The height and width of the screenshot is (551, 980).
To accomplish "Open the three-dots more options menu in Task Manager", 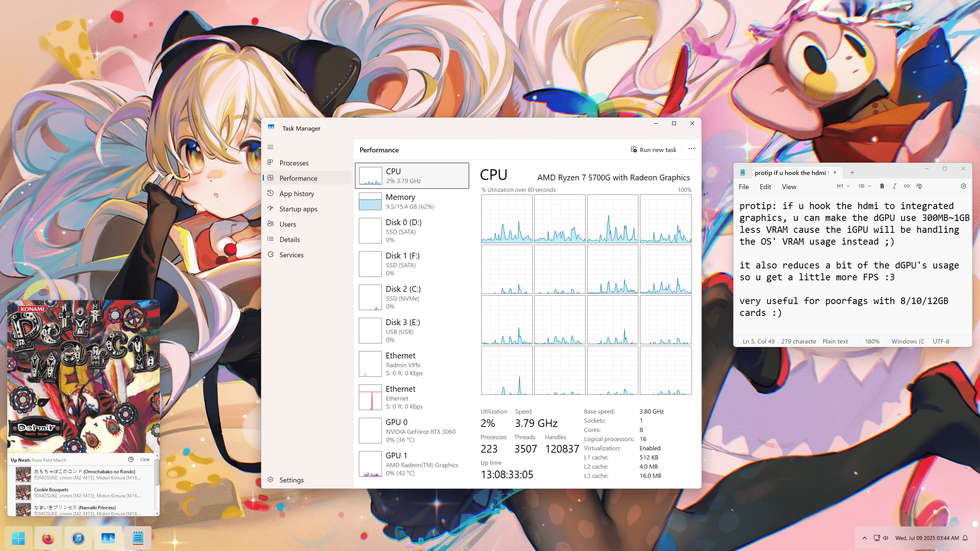I will tap(691, 149).
